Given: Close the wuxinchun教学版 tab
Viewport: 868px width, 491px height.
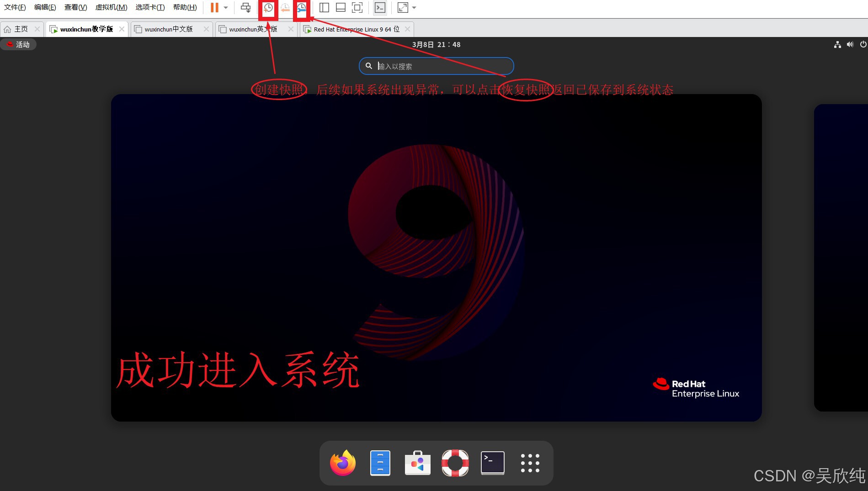Looking at the screenshot, I should (x=122, y=29).
